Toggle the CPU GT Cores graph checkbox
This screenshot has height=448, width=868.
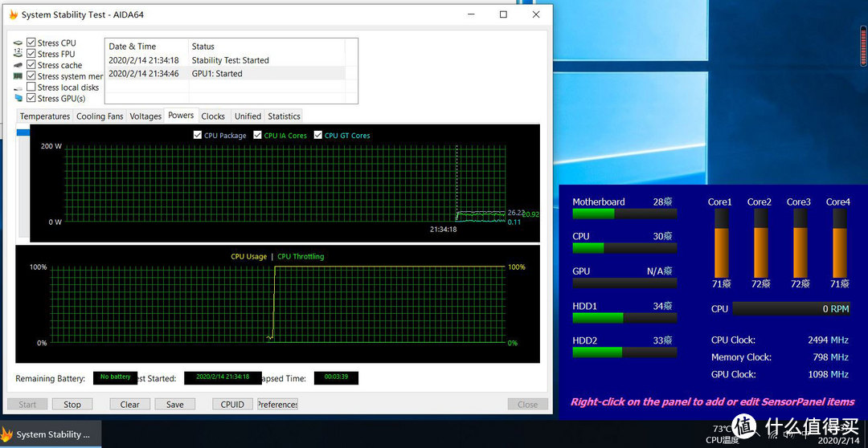(x=317, y=135)
